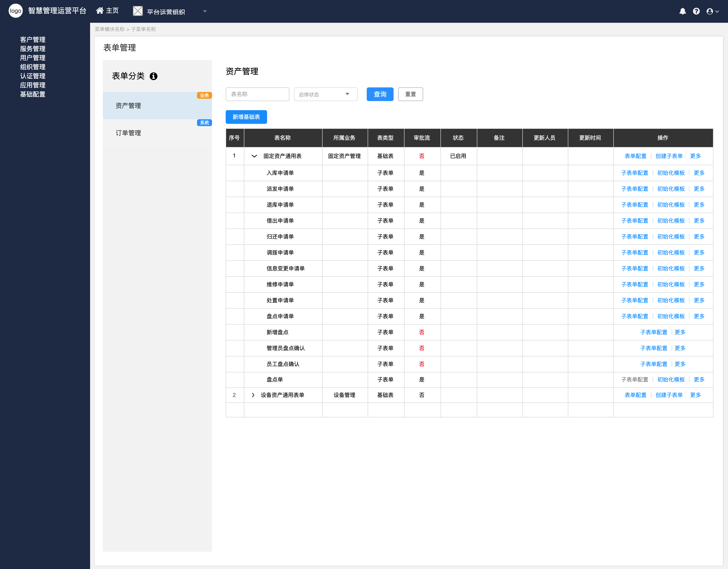This screenshot has height=569, width=728.
Task: Open 客户管理 in the sidebar
Action: 33,40
